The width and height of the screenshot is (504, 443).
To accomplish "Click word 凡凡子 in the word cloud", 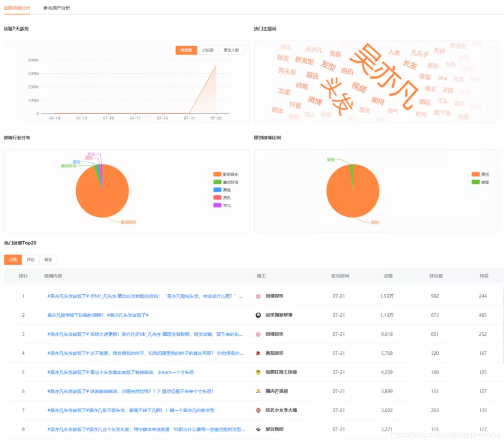I will (420, 54).
